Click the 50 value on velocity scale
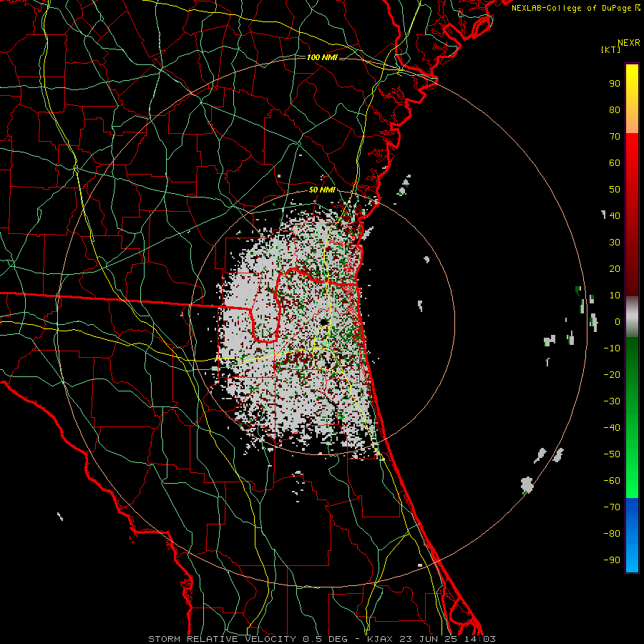 [615, 190]
